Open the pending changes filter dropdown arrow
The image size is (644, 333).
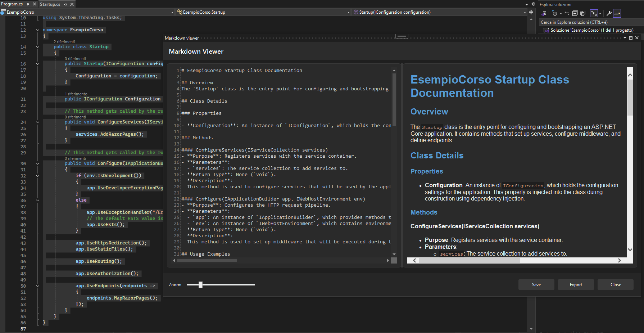(x=561, y=14)
